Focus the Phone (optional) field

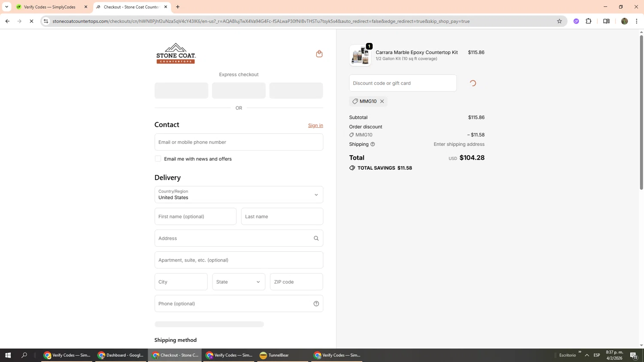[x=239, y=304]
